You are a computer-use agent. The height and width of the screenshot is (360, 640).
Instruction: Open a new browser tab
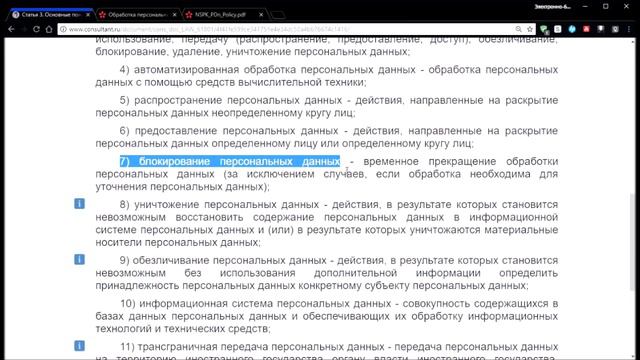(x=278, y=15)
